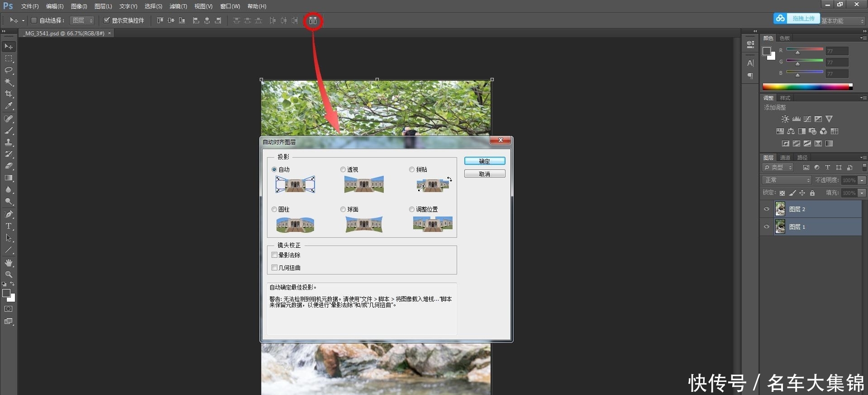
Task: Switch to the 通道 tab
Action: pyautogui.click(x=785, y=158)
